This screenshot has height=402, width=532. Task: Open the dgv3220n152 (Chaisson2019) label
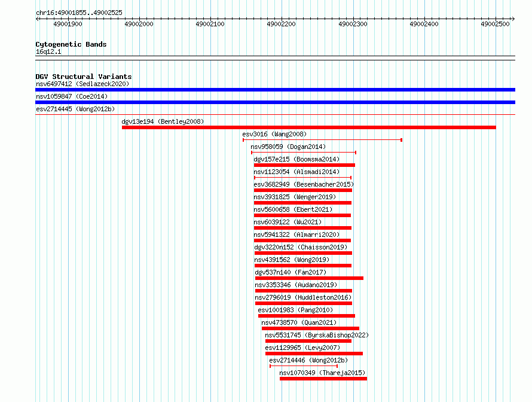tap(301, 247)
